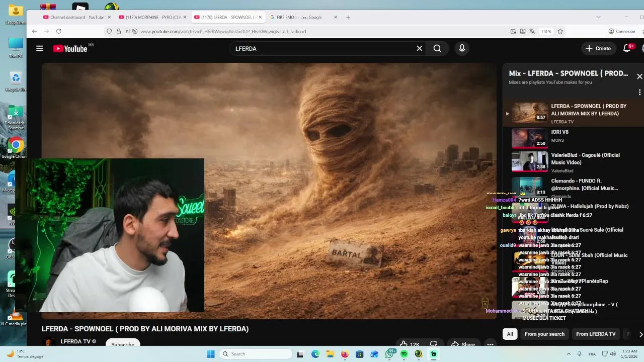This screenshot has width=644, height=362.
Task: Open the YouTube hamburger guide menu
Action: coord(40,48)
